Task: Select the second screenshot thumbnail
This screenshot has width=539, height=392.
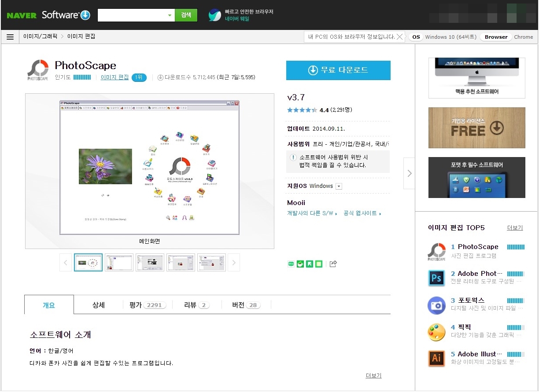Action: coord(119,263)
